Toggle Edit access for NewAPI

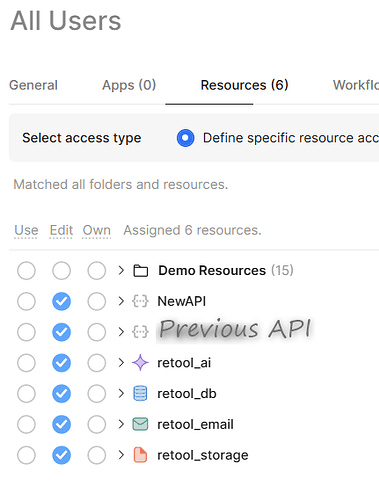point(61,301)
